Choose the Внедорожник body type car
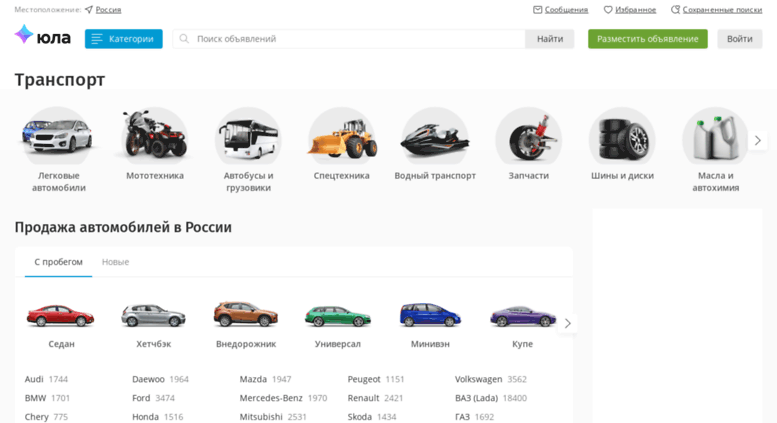Screen dimensions: 777x423 246,315
